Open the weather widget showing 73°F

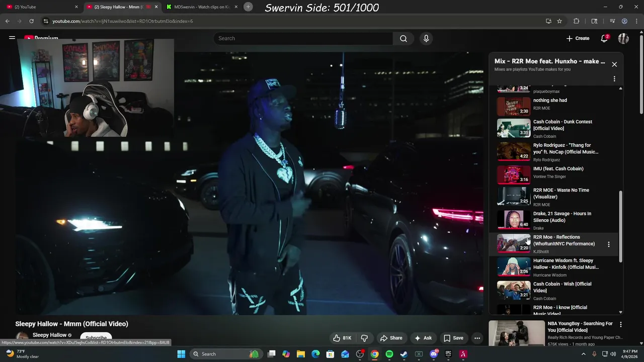pos(23,354)
